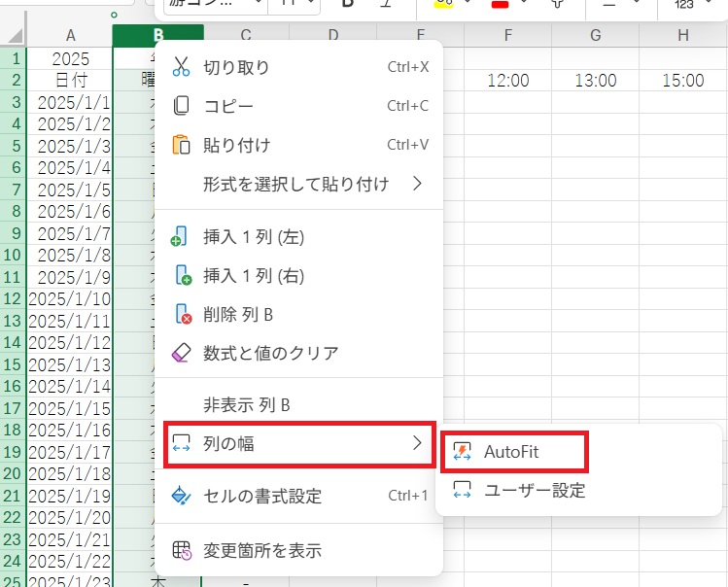728x587 pixels.
Task: Click row 12 header
Action: pos(13,298)
